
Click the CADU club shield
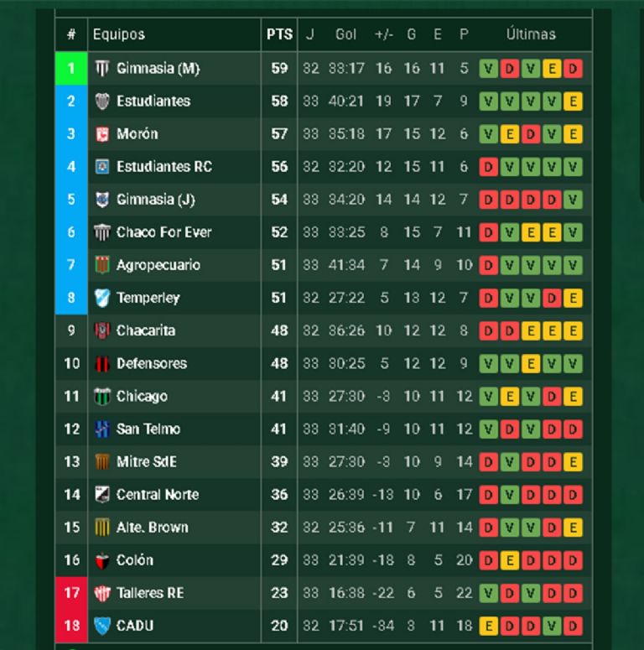pos(102,626)
